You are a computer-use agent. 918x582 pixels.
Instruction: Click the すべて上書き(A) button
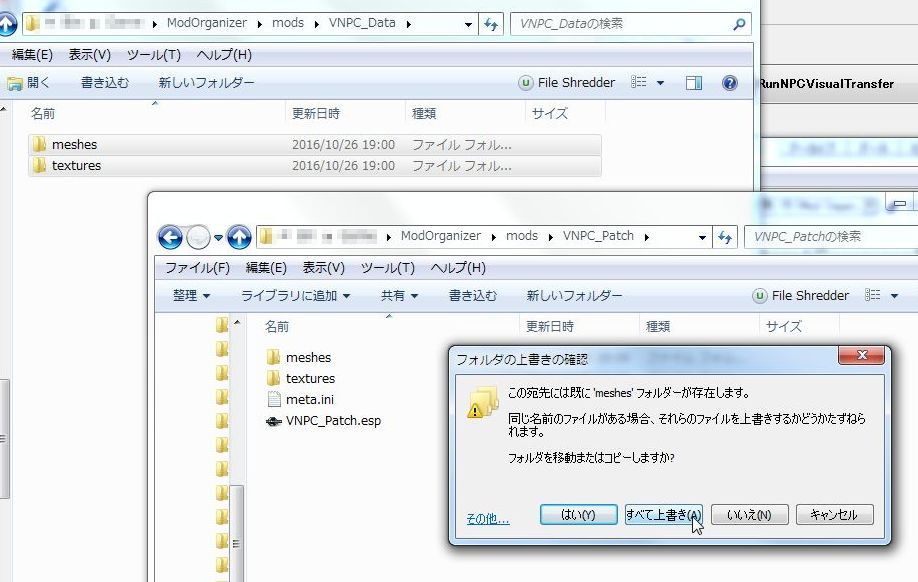[663, 515]
